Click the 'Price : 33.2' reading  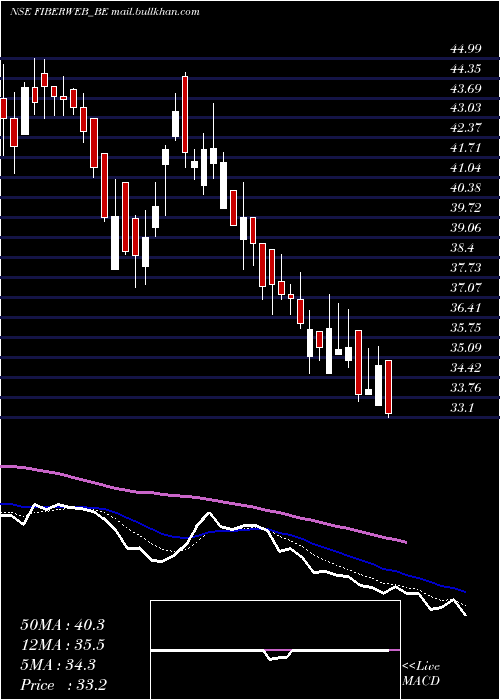pos(63,685)
